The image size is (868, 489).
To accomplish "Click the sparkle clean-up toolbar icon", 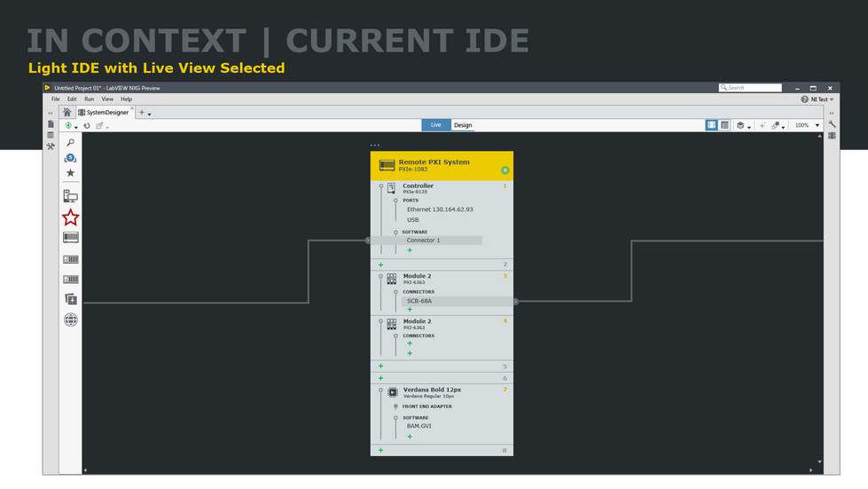I will coord(762,126).
